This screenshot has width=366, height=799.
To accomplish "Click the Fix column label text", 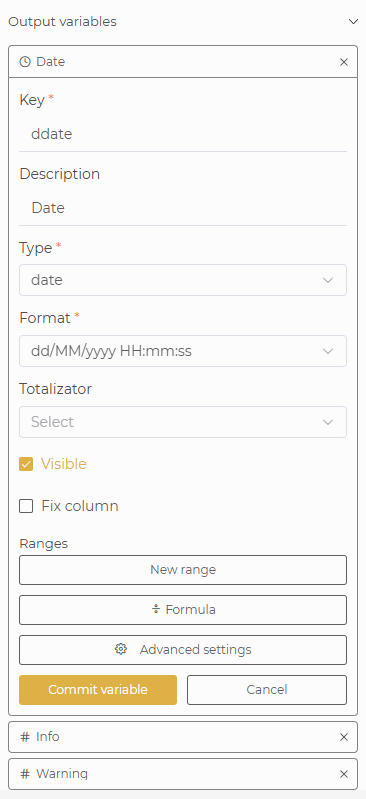I will [80, 506].
